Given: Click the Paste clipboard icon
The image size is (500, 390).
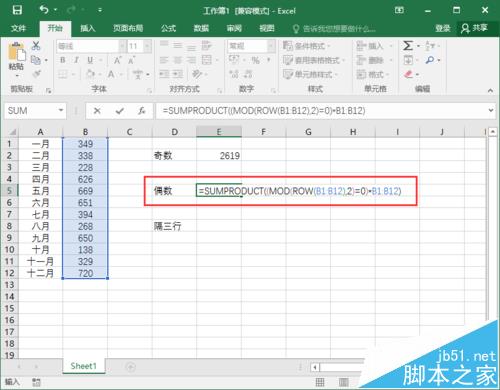Looking at the screenshot, I should [16, 52].
